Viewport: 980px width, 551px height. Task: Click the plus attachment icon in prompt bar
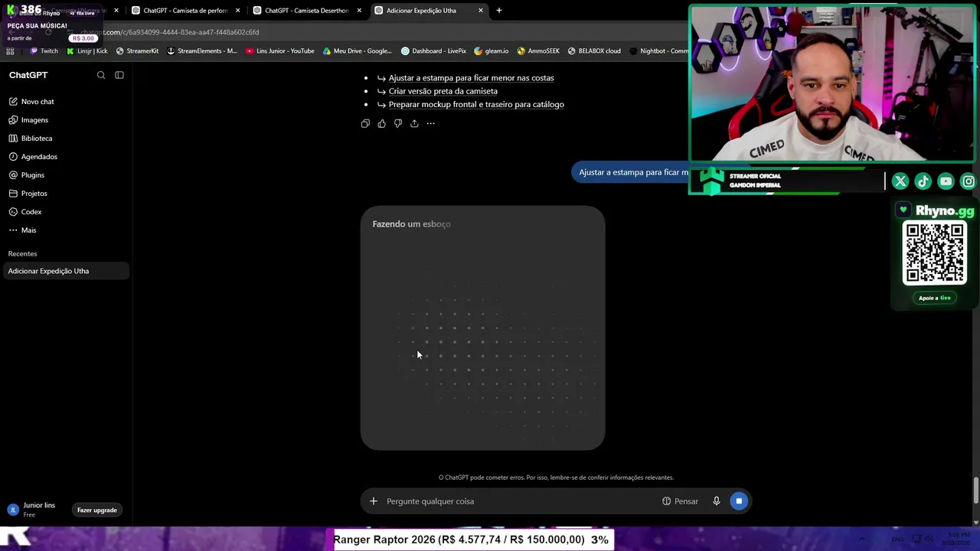pos(374,501)
